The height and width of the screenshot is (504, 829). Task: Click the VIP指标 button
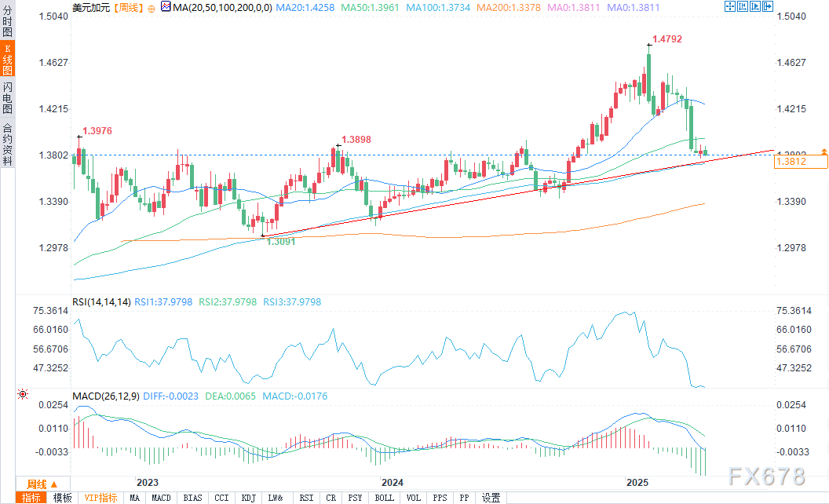[100, 498]
